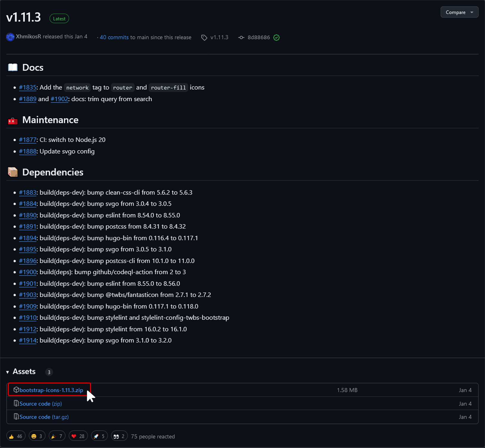Open the Compare dropdown
Image resolution: width=485 pixels, height=448 pixels.
click(459, 12)
